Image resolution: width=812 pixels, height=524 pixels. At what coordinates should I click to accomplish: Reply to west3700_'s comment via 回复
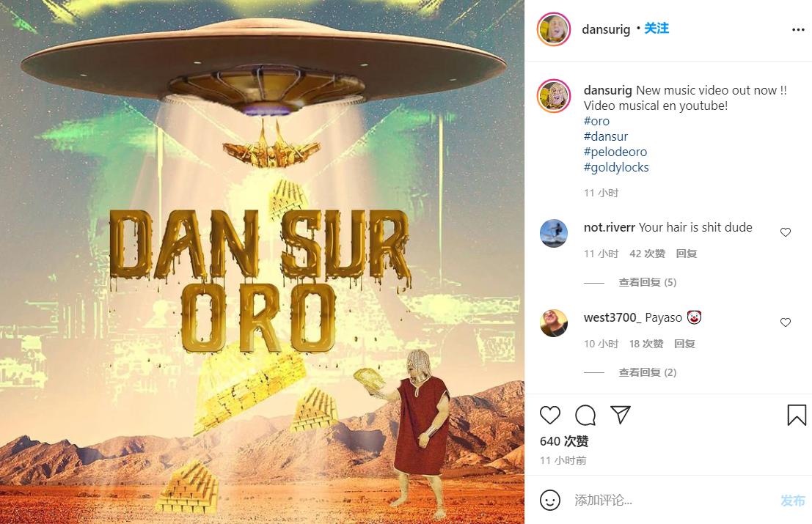point(684,344)
